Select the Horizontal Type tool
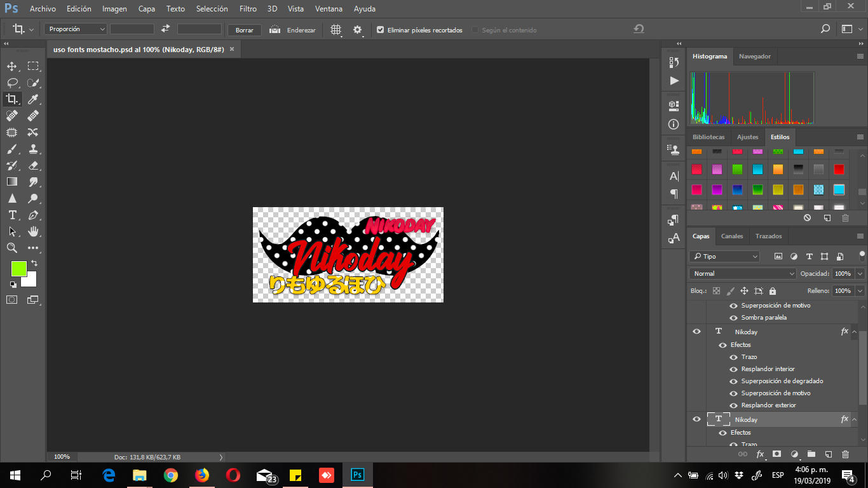868x488 pixels. tap(12, 215)
